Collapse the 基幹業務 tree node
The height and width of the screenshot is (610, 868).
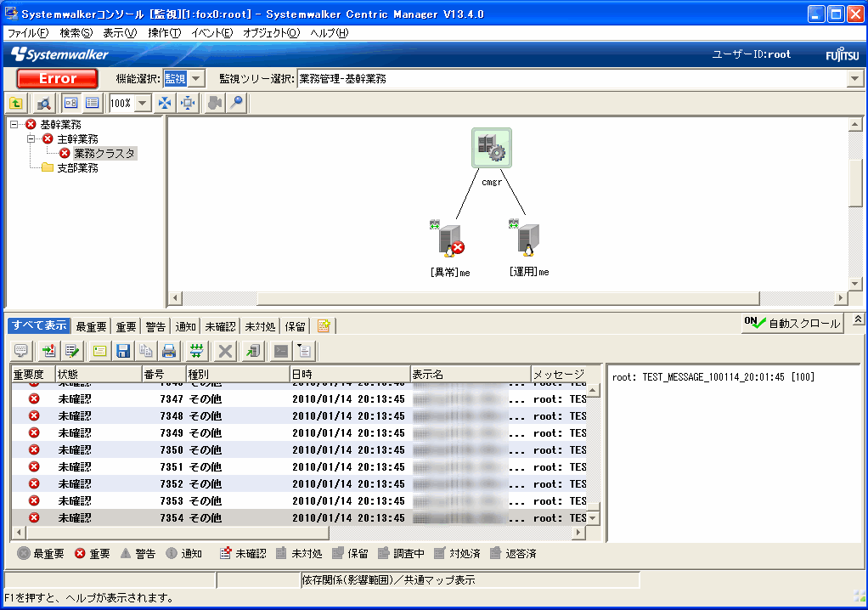click(x=14, y=125)
